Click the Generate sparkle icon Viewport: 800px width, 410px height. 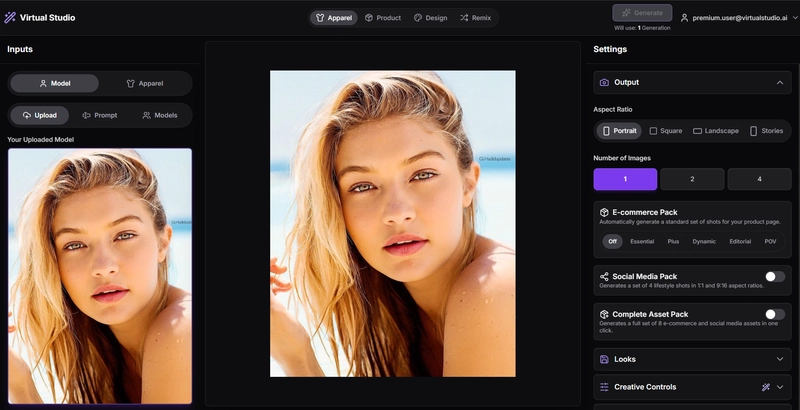(627, 13)
